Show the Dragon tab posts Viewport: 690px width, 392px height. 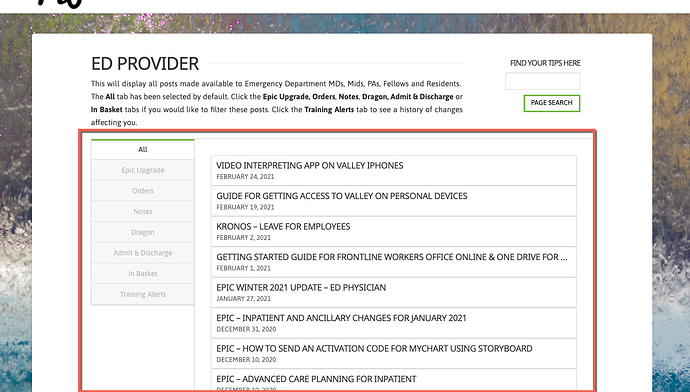[143, 232]
